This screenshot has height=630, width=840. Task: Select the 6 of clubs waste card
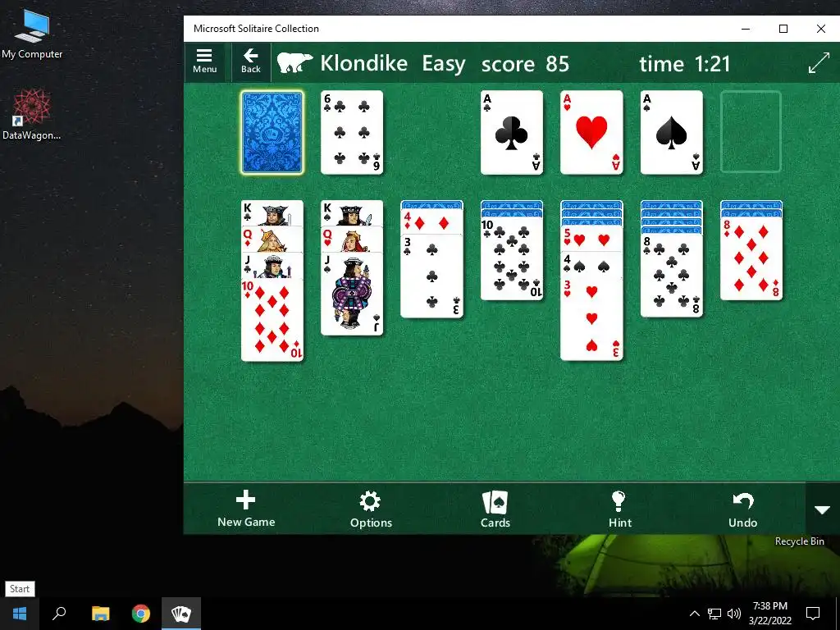pyautogui.click(x=352, y=132)
